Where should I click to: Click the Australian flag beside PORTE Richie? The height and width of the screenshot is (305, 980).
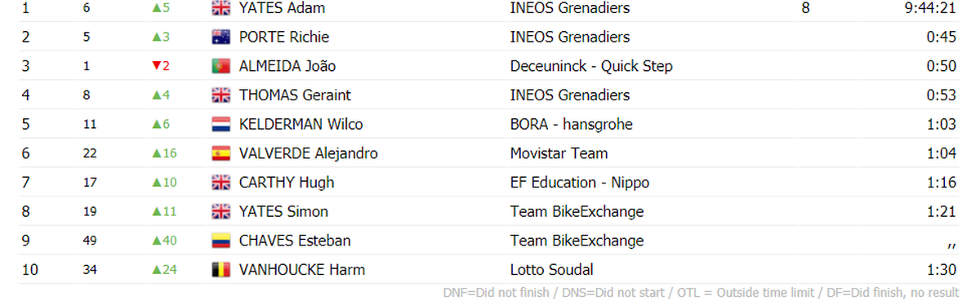click(x=220, y=38)
